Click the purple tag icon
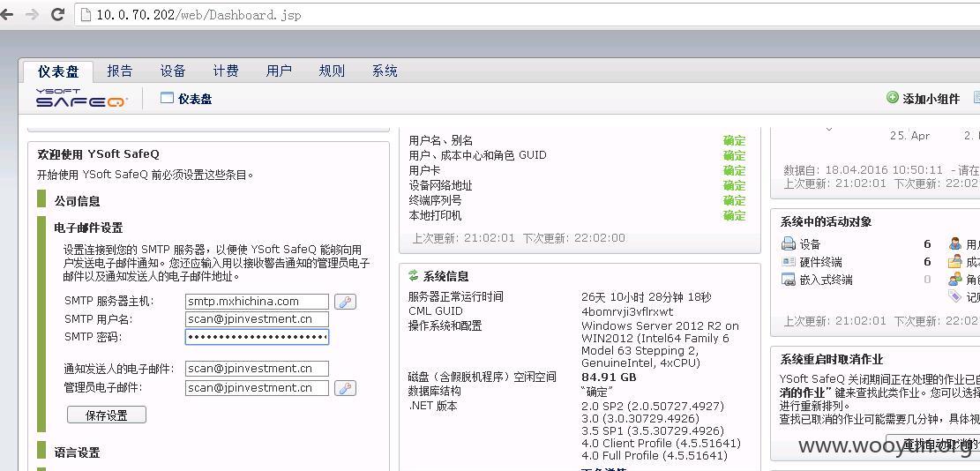 click(955, 296)
